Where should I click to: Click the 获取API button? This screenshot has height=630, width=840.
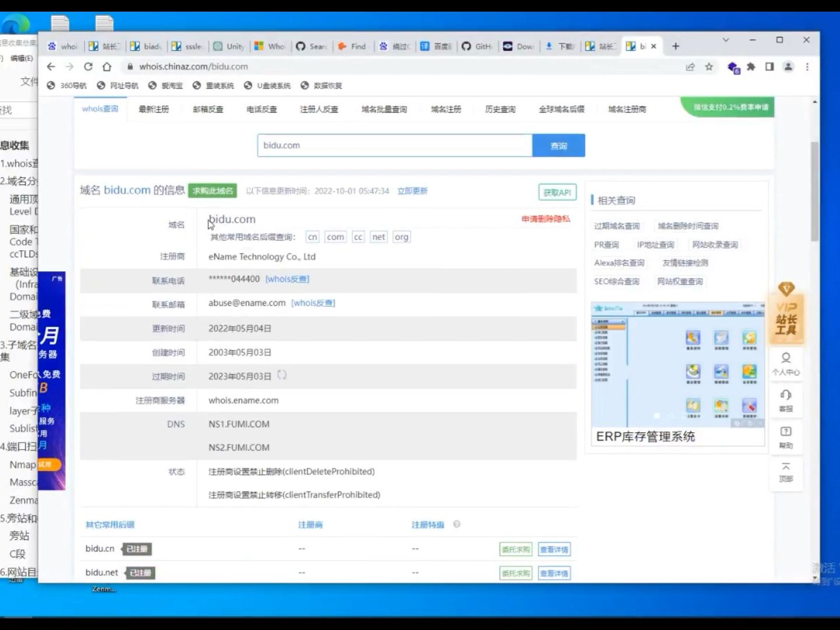click(x=557, y=192)
